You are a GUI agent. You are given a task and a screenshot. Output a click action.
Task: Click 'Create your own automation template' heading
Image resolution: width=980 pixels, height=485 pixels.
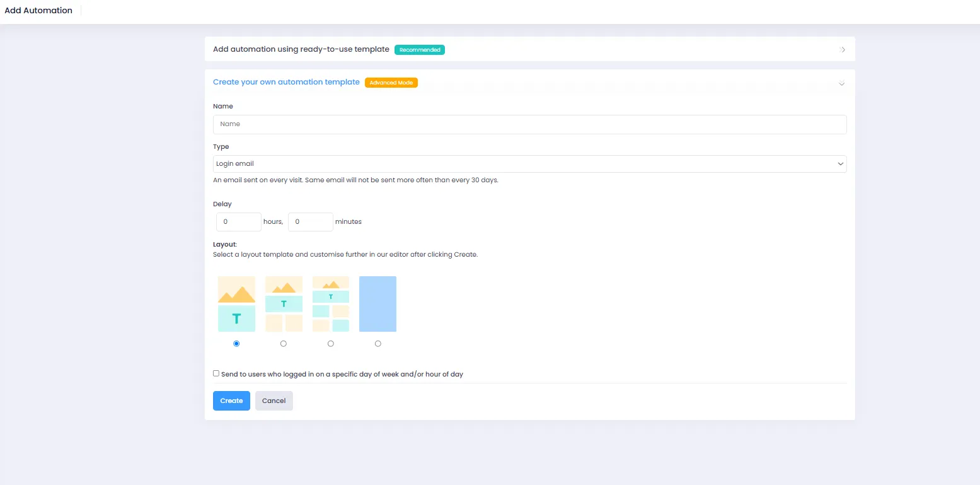(x=286, y=82)
